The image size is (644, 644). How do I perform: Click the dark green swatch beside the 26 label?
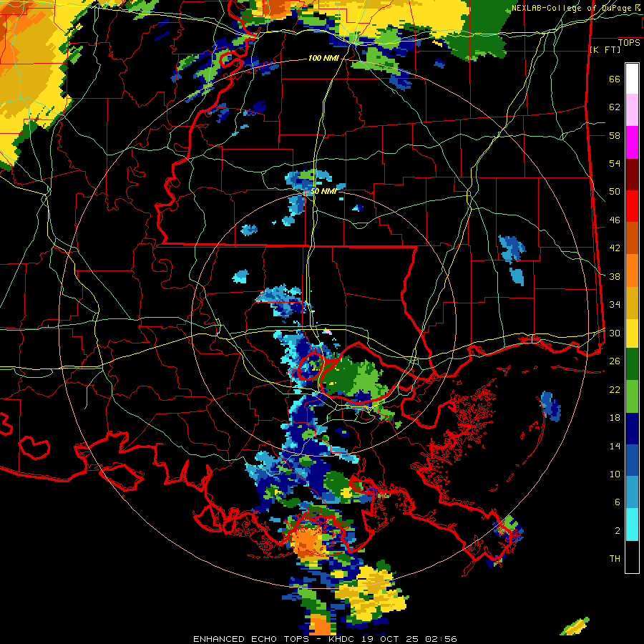[x=632, y=364]
